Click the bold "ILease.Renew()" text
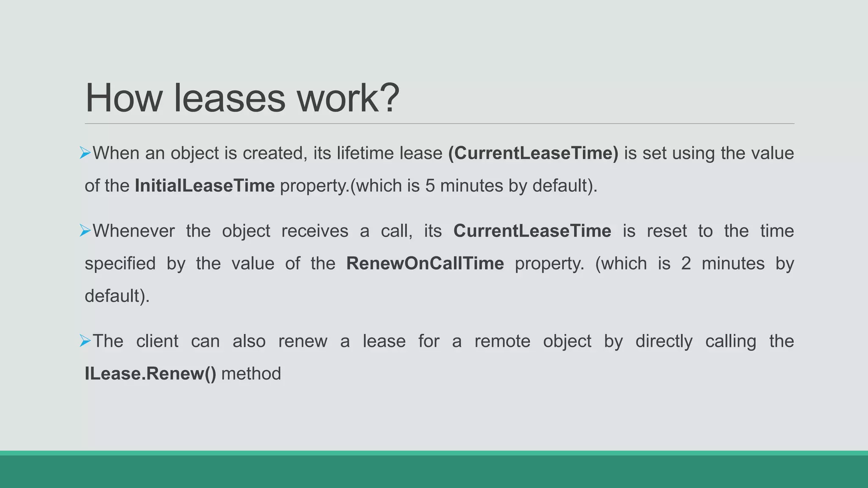 click(150, 374)
